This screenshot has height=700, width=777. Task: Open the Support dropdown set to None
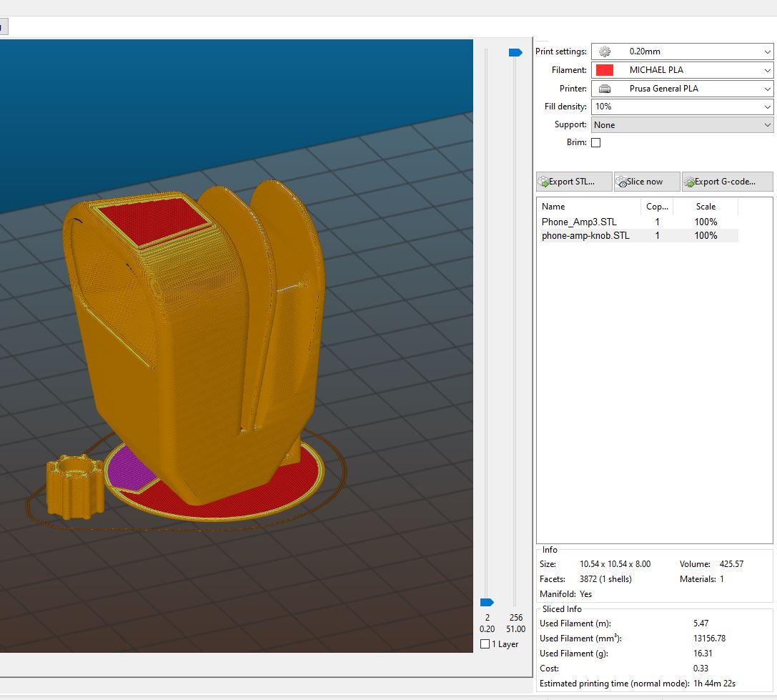point(682,125)
